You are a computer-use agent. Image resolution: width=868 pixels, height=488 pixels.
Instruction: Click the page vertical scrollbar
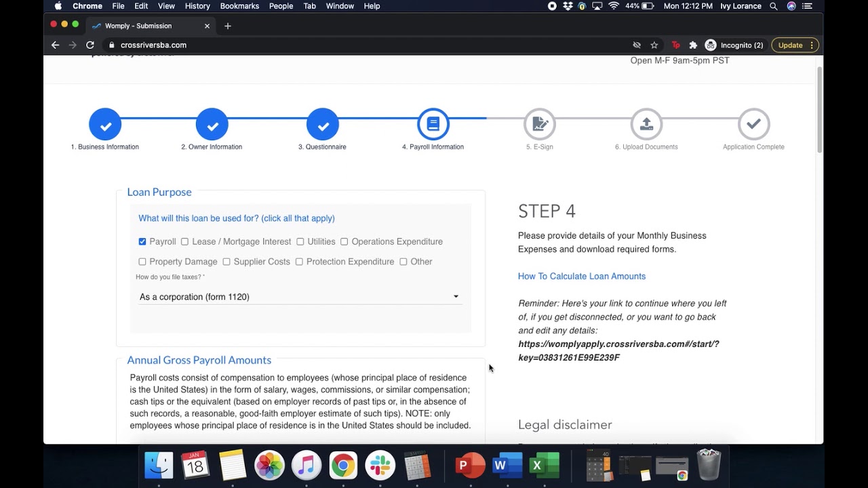point(819,108)
